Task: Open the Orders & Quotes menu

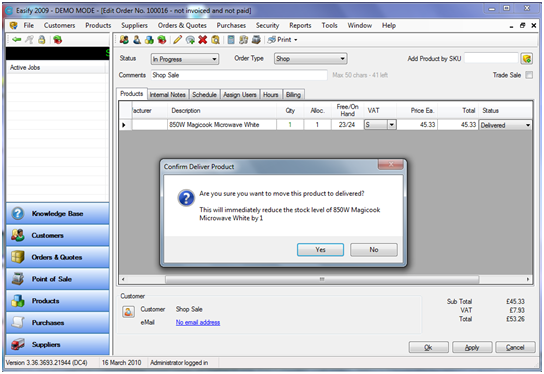Action: click(x=182, y=25)
